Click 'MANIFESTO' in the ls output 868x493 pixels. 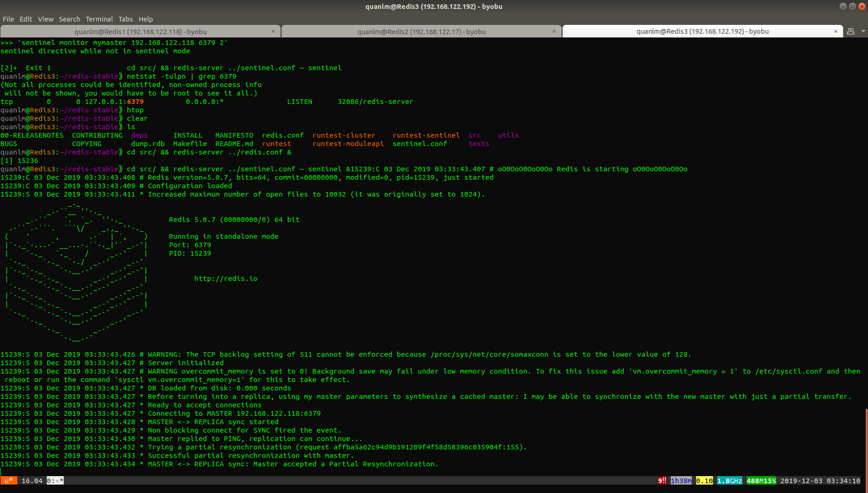pyautogui.click(x=234, y=135)
